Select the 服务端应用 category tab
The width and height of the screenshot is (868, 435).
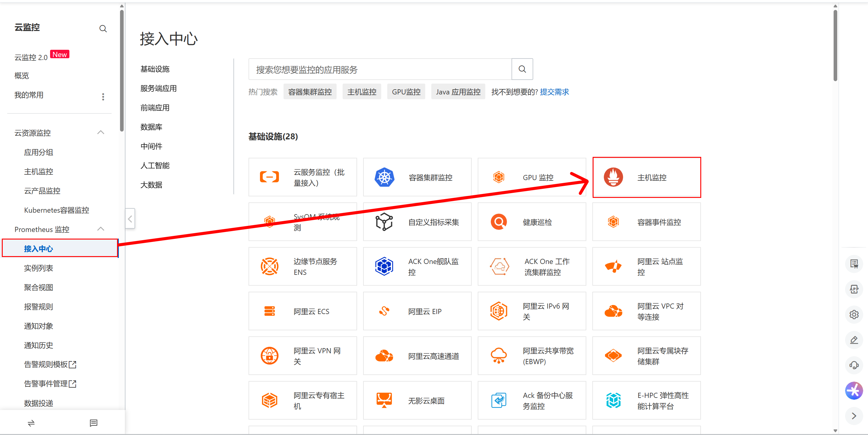click(x=158, y=88)
